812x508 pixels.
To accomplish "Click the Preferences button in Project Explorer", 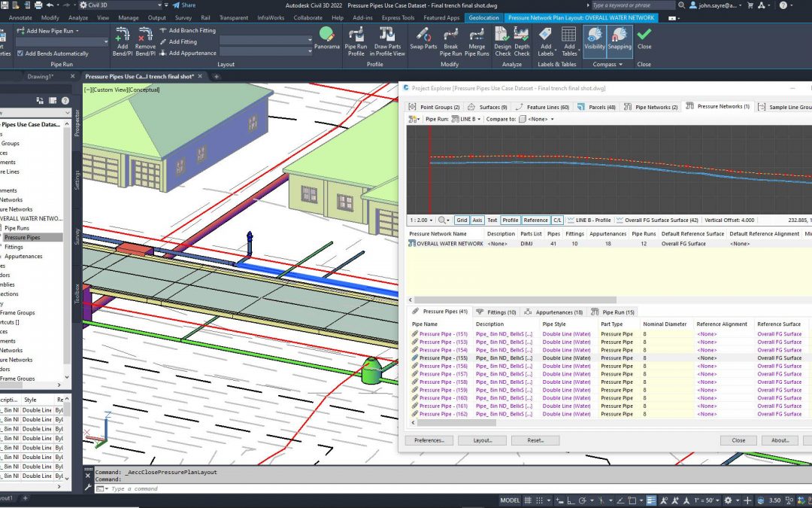I will point(429,440).
